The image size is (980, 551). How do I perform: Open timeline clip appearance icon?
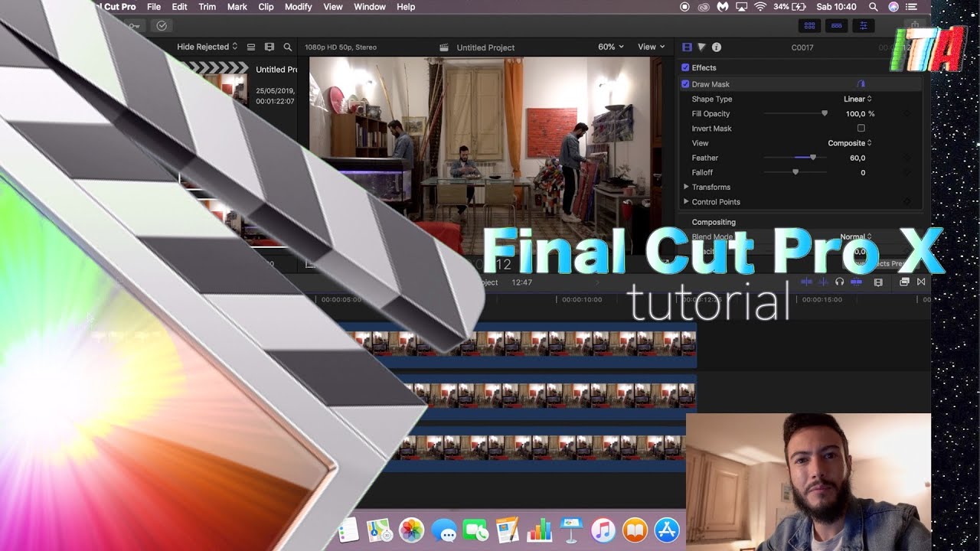(878, 282)
